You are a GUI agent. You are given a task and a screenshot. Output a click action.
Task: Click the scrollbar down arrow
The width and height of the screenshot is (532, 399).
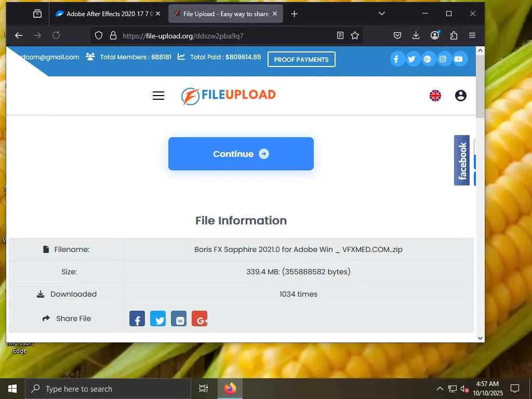click(480, 338)
